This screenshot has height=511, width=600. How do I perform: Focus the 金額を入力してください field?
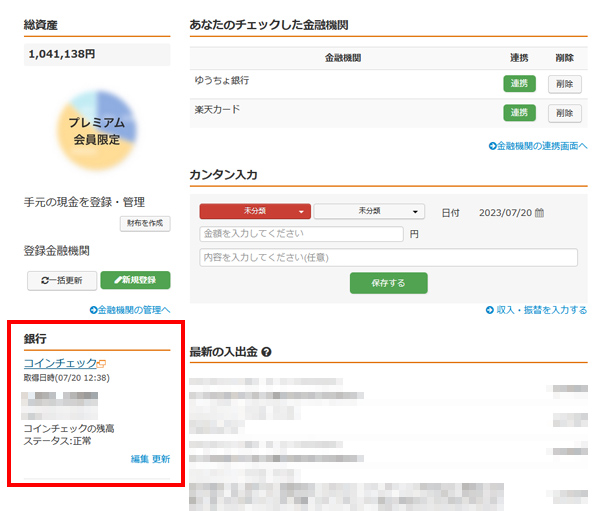pyautogui.click(x=301, y=234)
